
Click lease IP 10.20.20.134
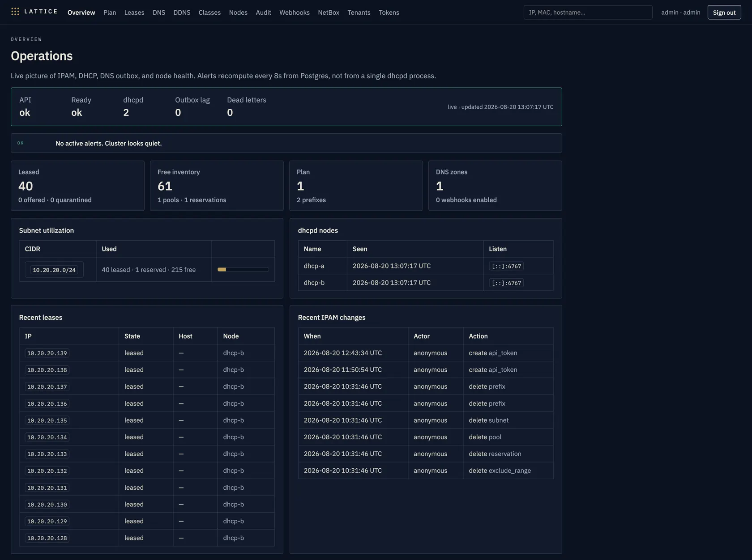tap(47, 437)
